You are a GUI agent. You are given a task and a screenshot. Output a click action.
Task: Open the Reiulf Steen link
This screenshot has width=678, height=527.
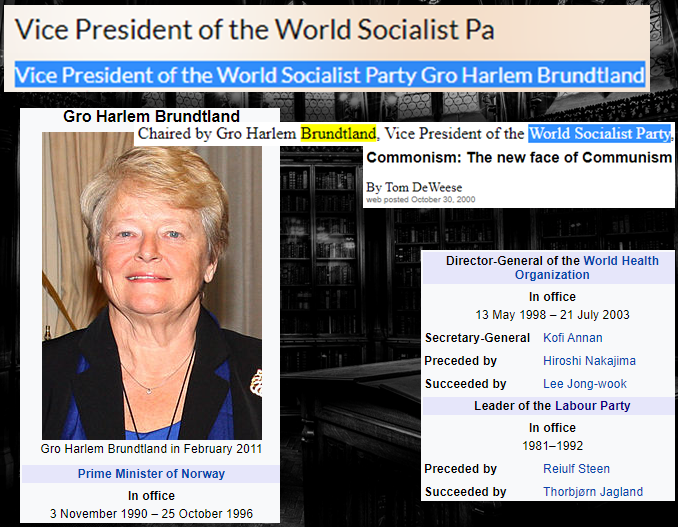click(576, 469)
